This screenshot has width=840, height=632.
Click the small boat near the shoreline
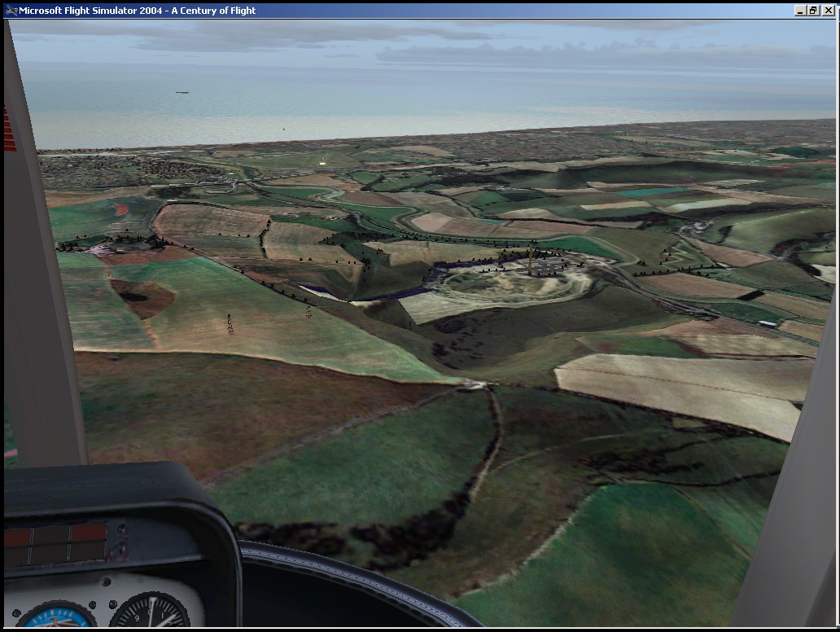click(283, 129)
